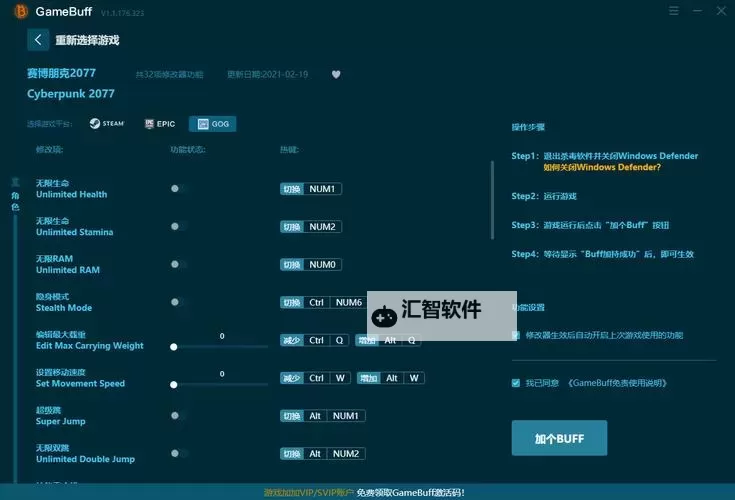Turn on Super Jump switch

point(179,416)
